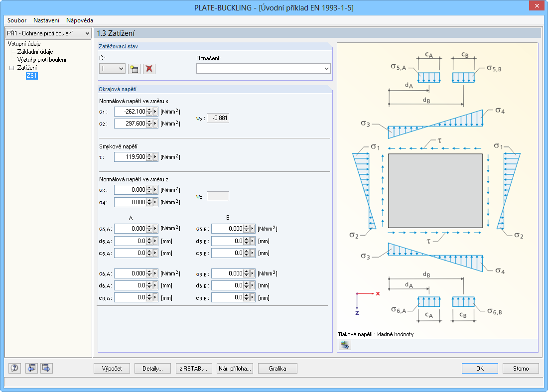Open arrow menu next to σ6,B field

(253, 273)
